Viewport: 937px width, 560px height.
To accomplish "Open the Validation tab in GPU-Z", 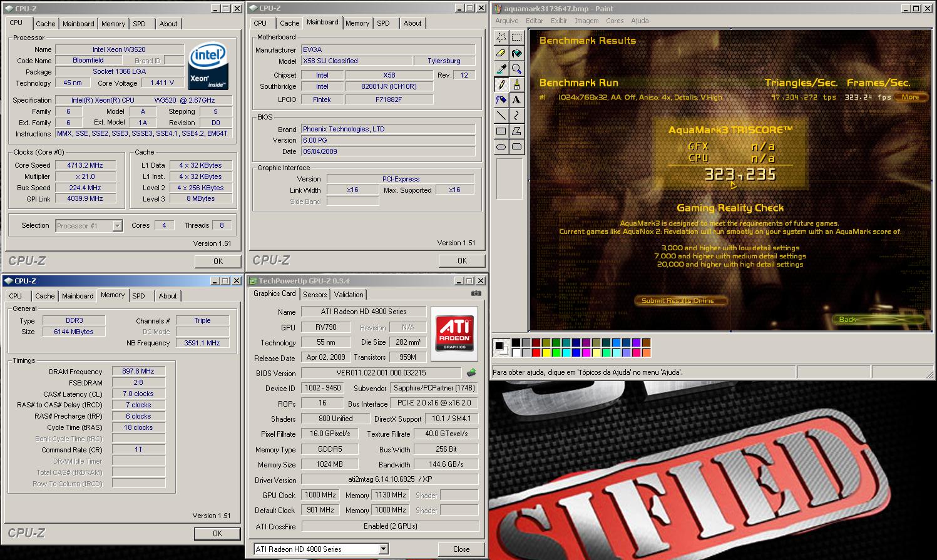I will 349,295.
